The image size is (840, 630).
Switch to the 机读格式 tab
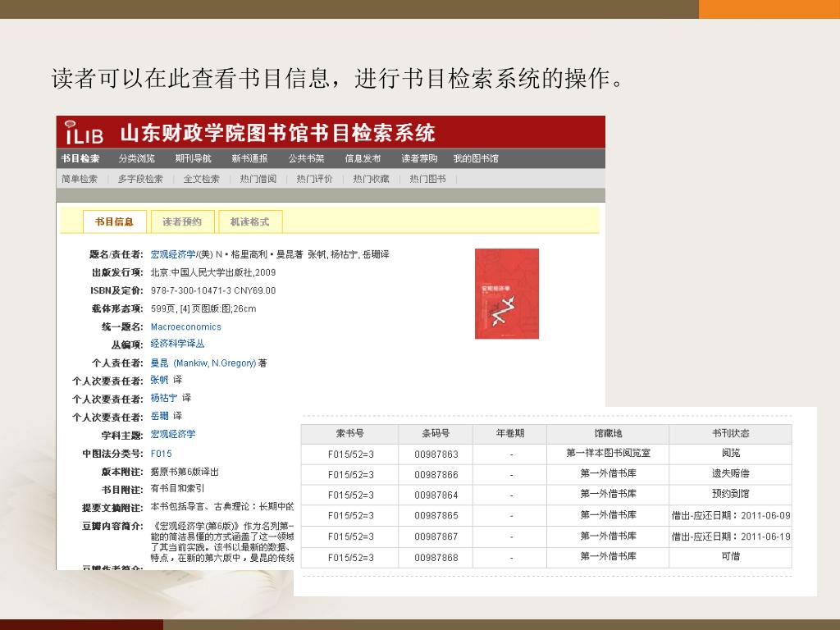click(x=249, y=221)
